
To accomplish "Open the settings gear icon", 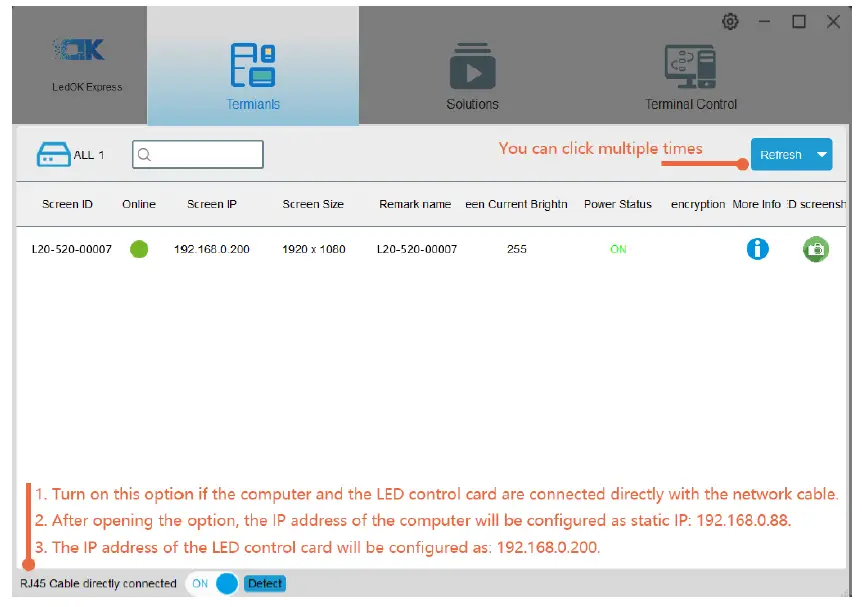I will click(730, 22).
